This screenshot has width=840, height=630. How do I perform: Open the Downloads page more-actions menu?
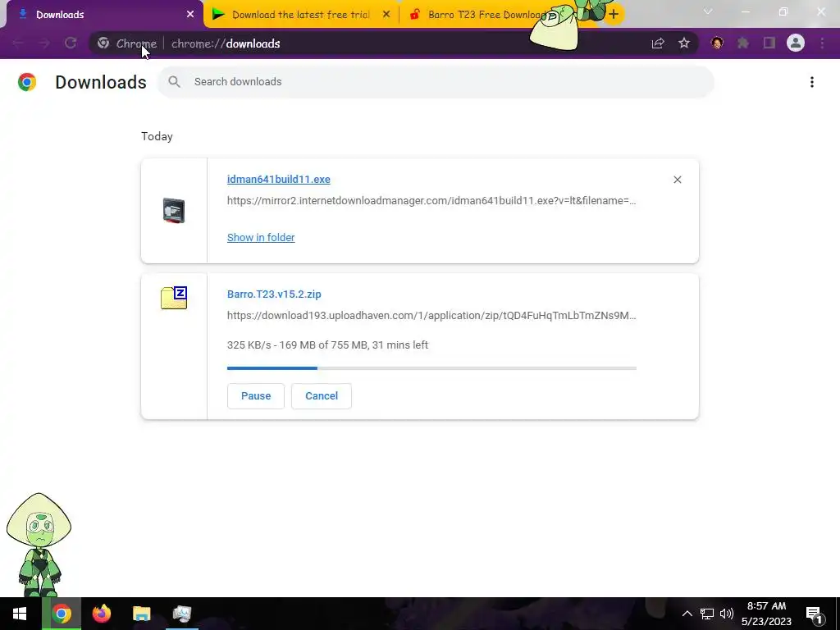[812, 82]
